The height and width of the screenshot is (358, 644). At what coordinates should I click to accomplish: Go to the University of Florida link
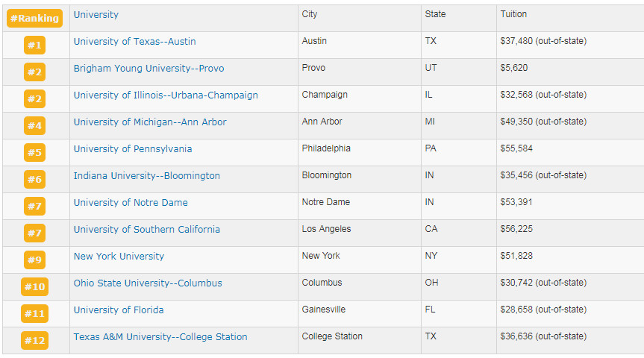[119, 310]
